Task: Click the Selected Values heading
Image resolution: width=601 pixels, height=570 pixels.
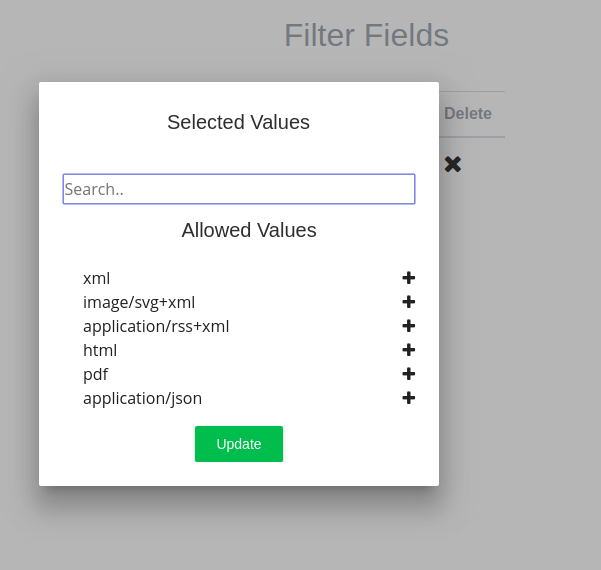Action: point(238,122)
